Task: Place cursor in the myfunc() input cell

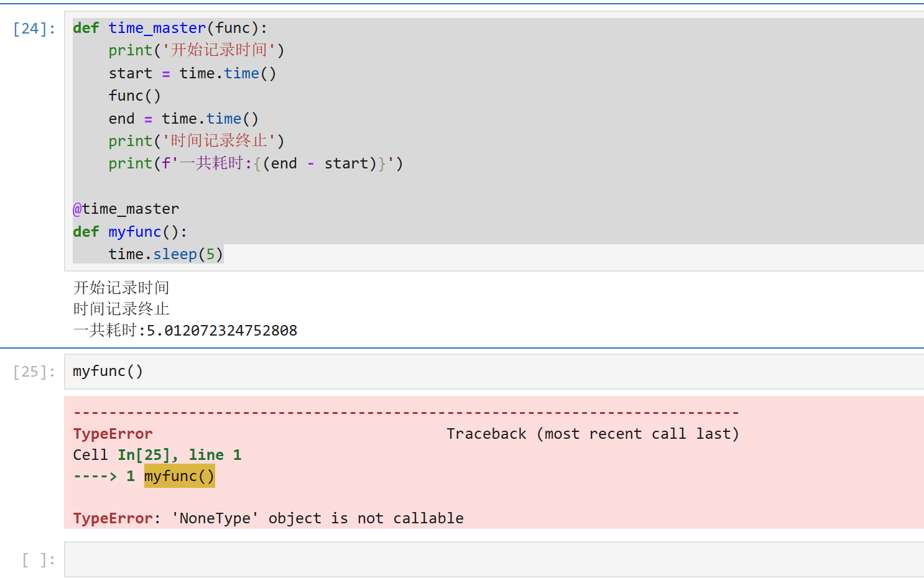Action: tap(494, 372)
